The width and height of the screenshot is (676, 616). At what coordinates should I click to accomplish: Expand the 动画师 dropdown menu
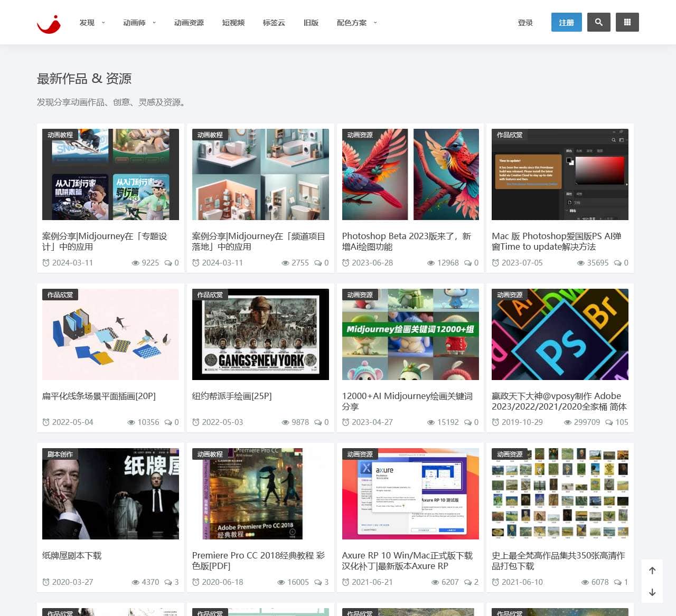tap(139, 23)
